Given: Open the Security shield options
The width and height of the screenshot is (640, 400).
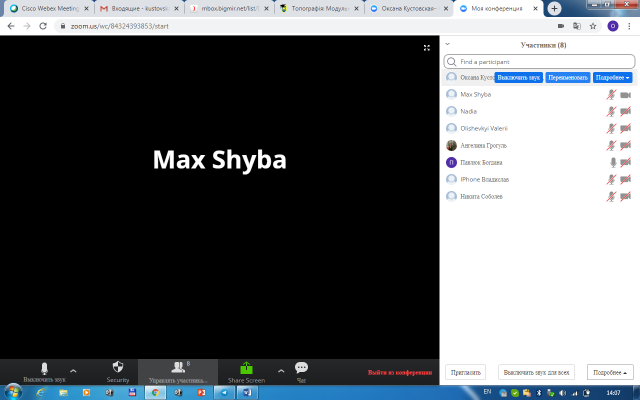Looking at the screenshot, I should pos(118,367).
